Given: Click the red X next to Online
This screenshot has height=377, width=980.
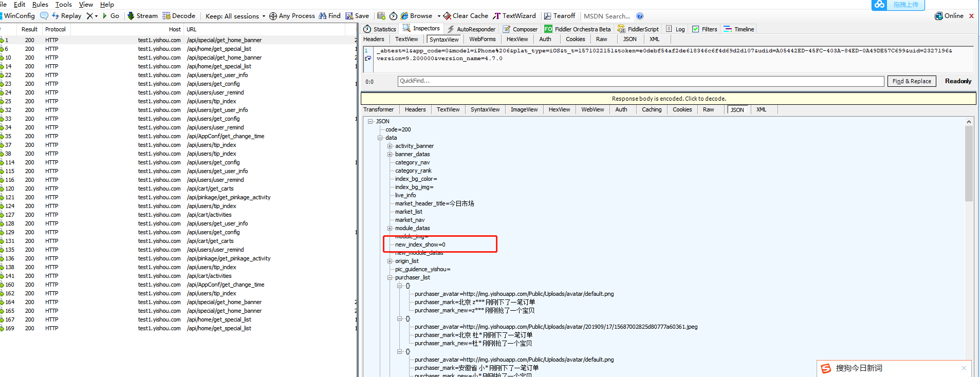Looking at the screenshot, I should 971,16.
